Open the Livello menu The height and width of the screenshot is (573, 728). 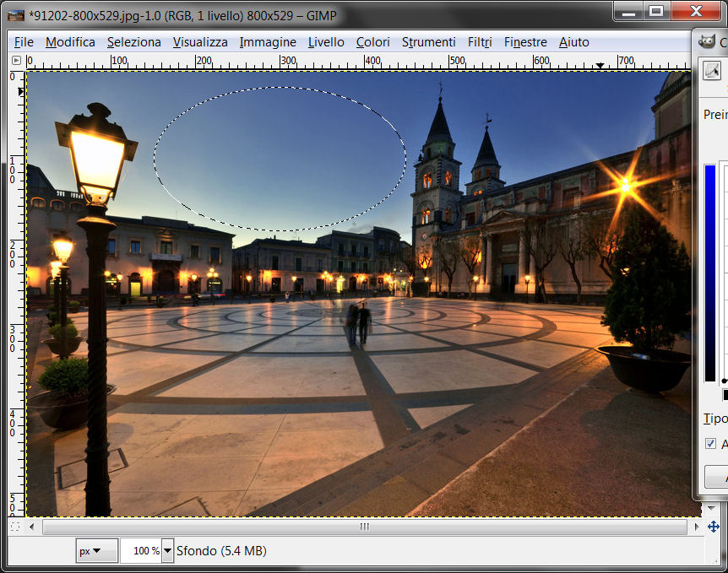[x=326, y=41]
